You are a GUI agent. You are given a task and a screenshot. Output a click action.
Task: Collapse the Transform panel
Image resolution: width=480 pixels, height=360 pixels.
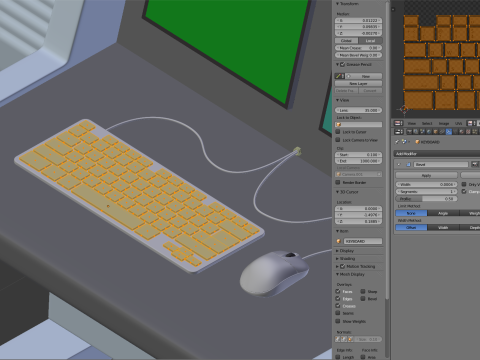(x=337, y=4)
